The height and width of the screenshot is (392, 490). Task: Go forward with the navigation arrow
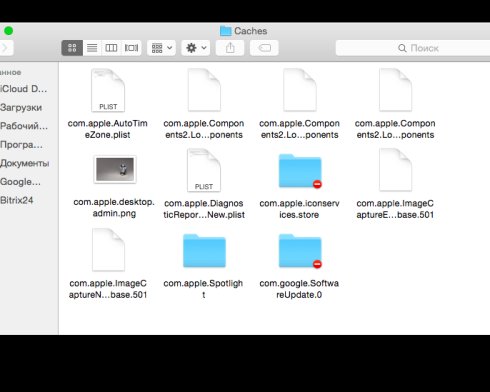pos(6,48)
